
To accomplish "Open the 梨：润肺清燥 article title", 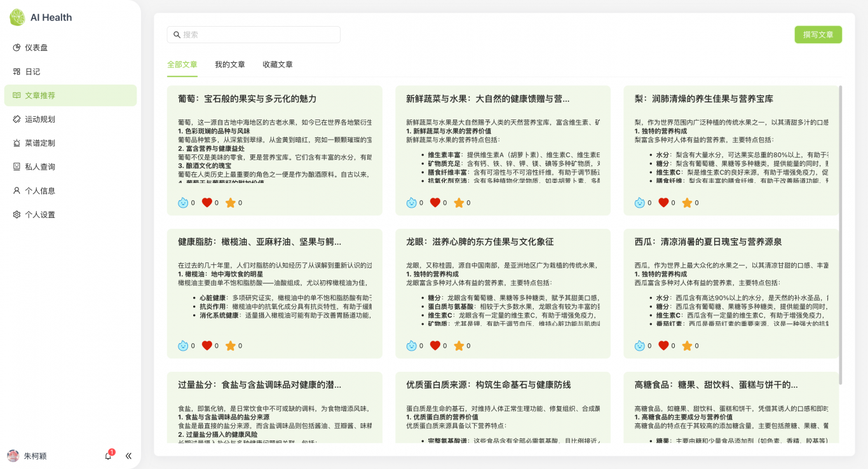I will (703, 99).
